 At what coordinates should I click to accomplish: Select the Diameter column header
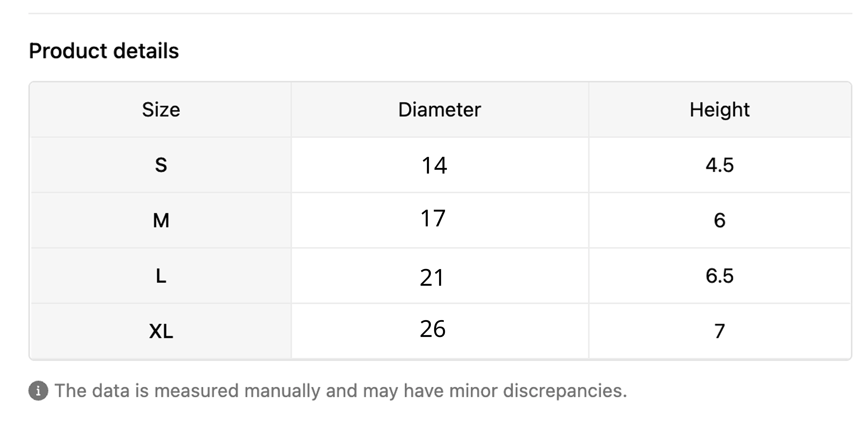(439, 110)
